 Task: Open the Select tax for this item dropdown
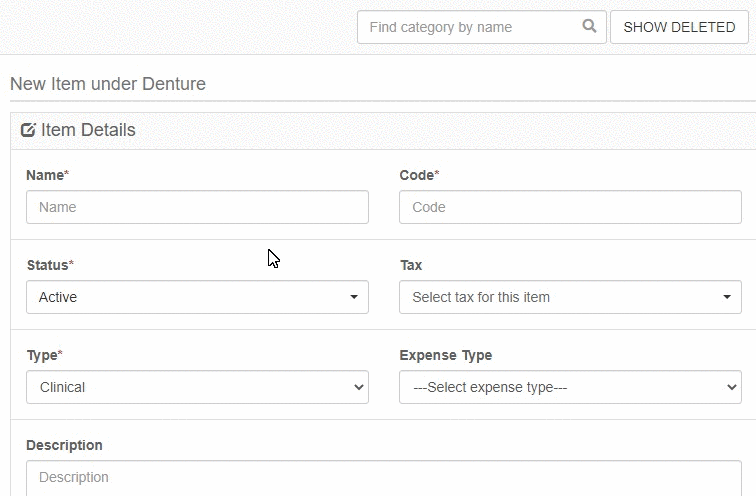[x=570, y=297]
